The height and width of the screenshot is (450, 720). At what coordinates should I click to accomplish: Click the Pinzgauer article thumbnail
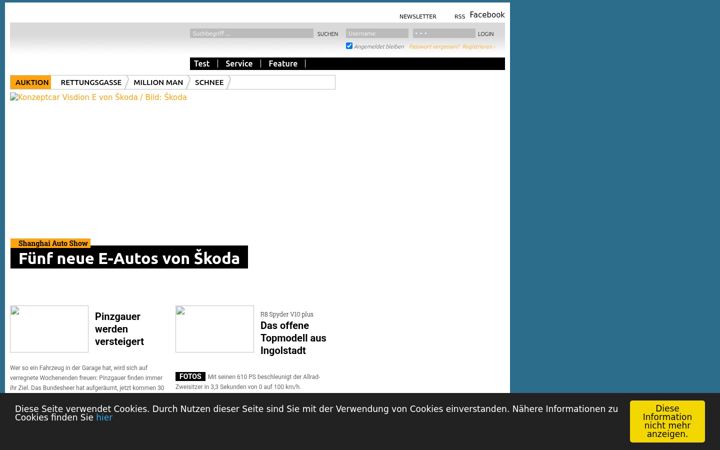click(49, 329)
